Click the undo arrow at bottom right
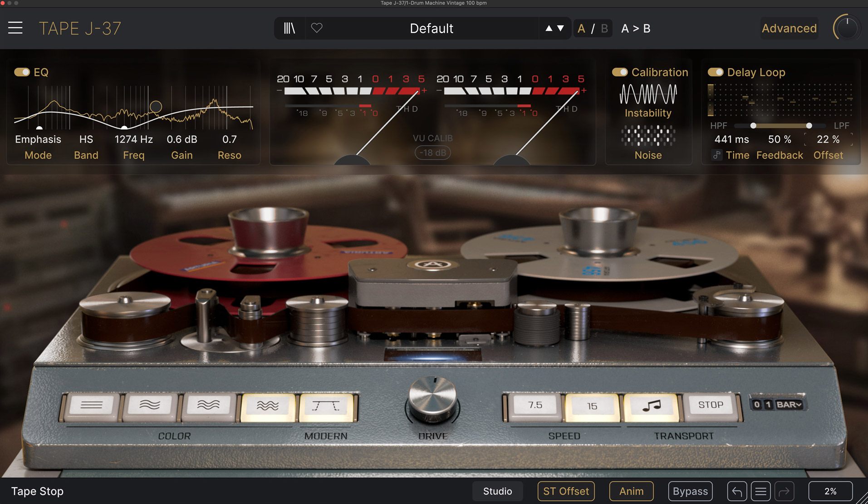The height and width of the screenshot is (504, 868). click(x=737, y=491)
